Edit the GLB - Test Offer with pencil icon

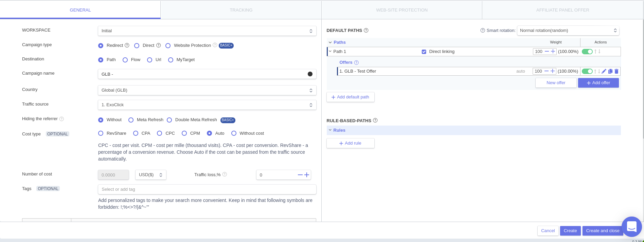pos(604,71)
